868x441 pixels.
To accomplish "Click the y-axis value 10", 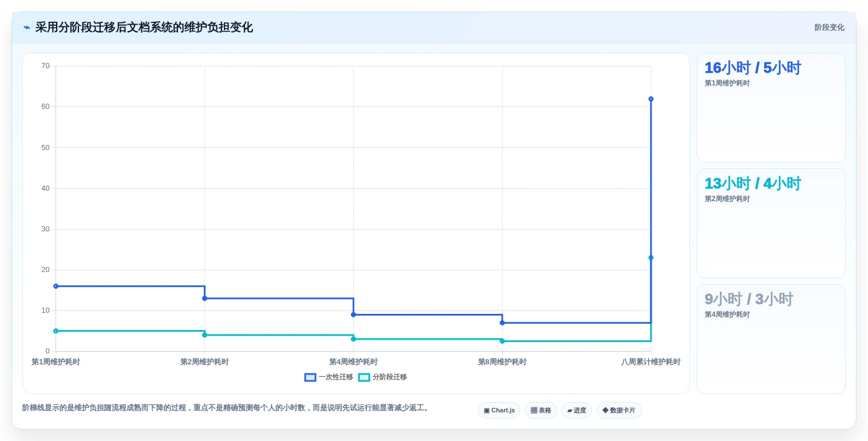I will point(45,310).
